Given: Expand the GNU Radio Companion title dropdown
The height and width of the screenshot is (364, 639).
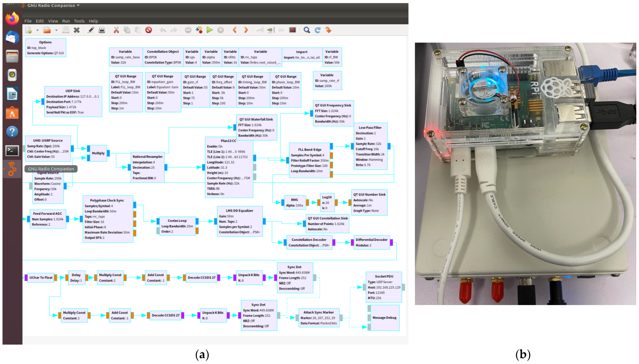Looking at the screenshot, I should click(78, 6).
